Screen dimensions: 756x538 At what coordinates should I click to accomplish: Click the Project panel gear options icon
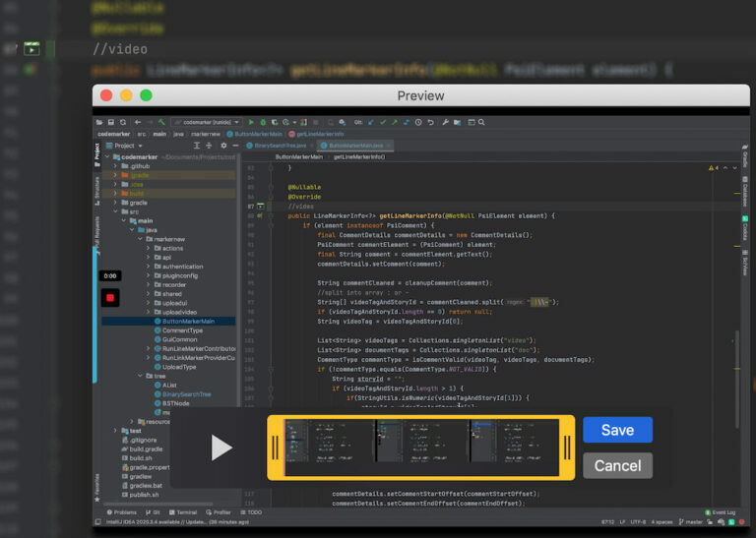pos(223,146)
